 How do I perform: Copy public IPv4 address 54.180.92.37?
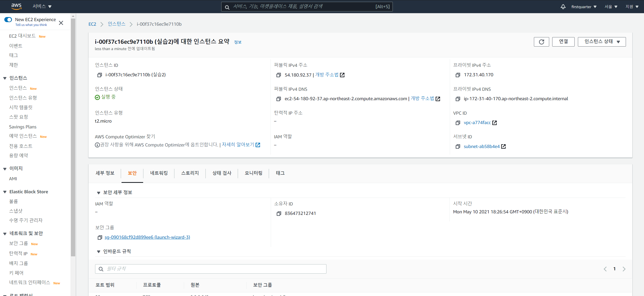(279, 75)
